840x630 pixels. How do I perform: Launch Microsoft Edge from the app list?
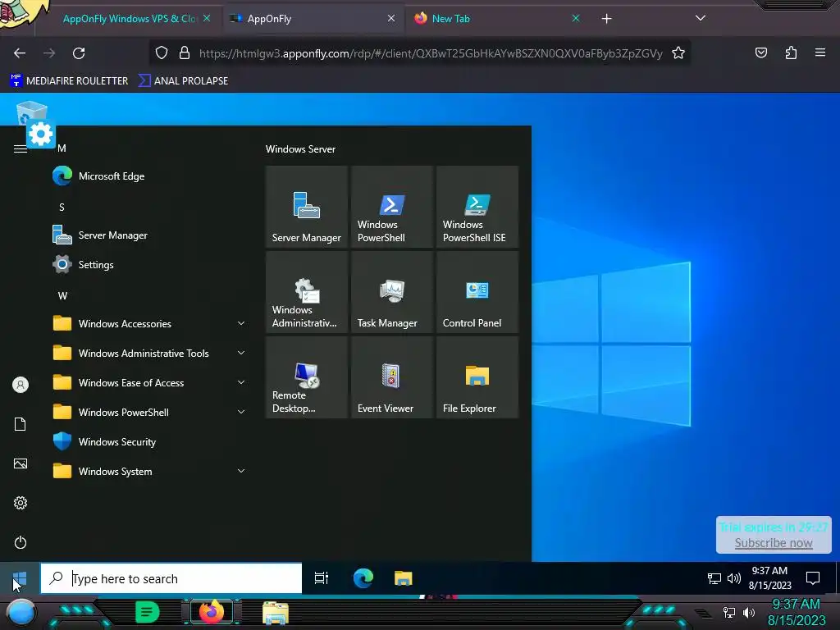150,176
